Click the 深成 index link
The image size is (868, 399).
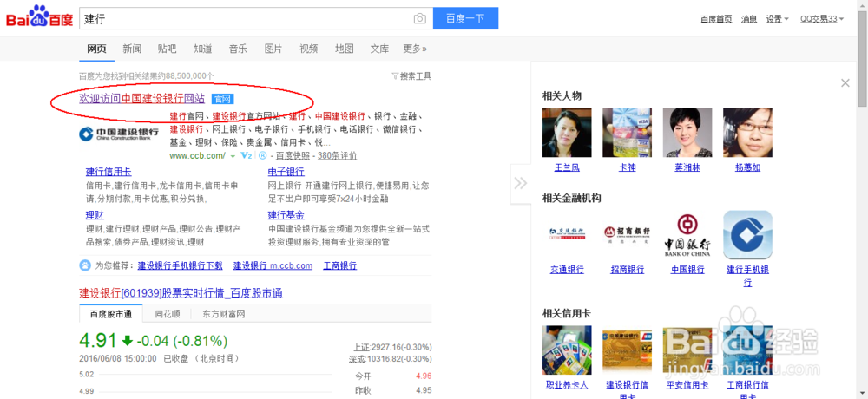[357, 359]
